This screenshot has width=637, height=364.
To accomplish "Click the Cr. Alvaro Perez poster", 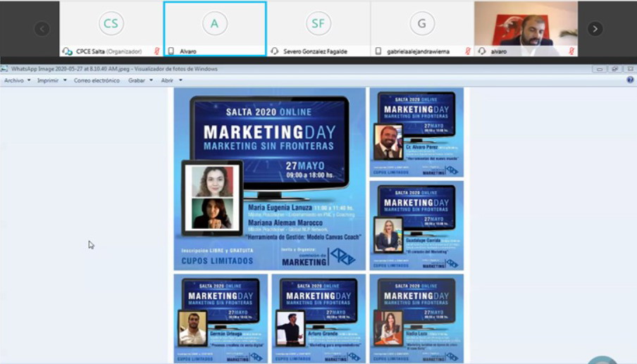I will [416, 132].
